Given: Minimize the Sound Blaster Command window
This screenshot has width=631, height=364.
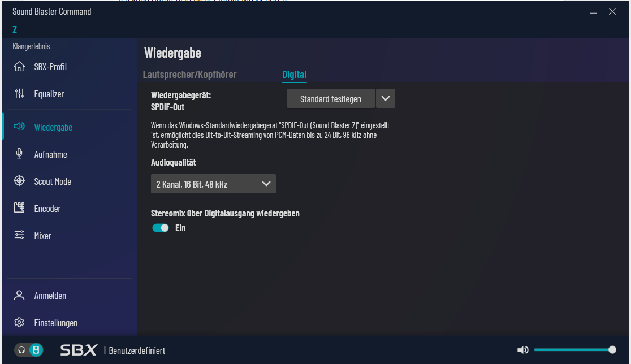Looking at the screenshot, I should pos(593,12).
